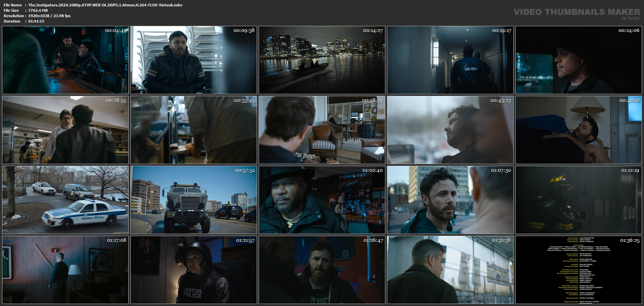Click the Video Thumbnails Maker watermark logo
The image size is (644, 306).
pos(577,13)
